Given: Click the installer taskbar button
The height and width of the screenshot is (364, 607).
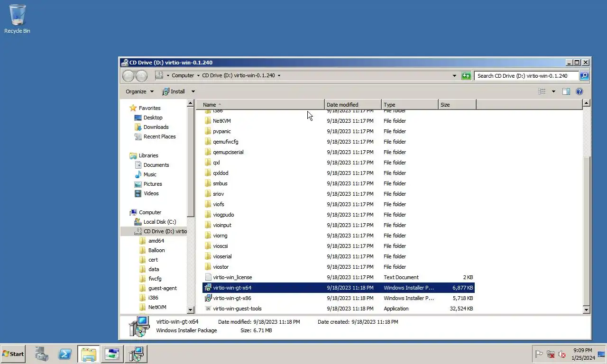Looking at the screenshot, I should pyautogui.click(x=136, y=354).
